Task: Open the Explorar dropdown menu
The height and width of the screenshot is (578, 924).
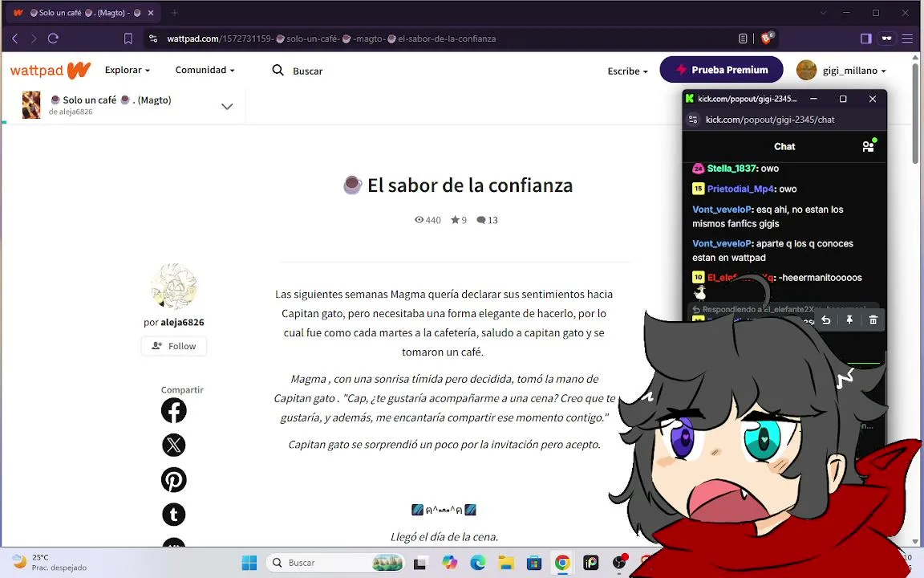Action: click(128, 70)
